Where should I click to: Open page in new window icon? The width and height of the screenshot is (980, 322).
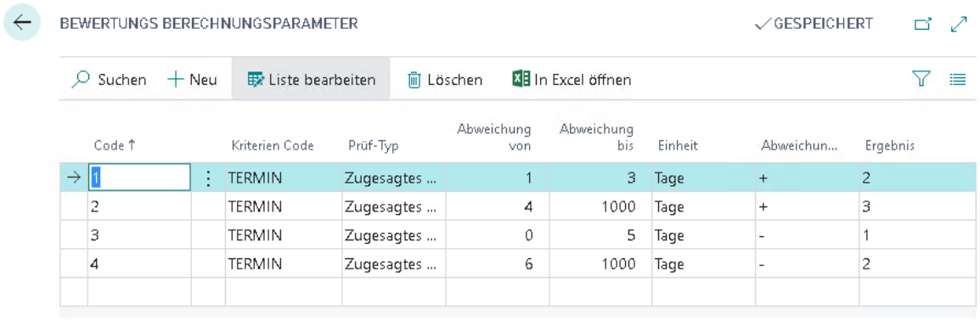click(x=922, y=25)
